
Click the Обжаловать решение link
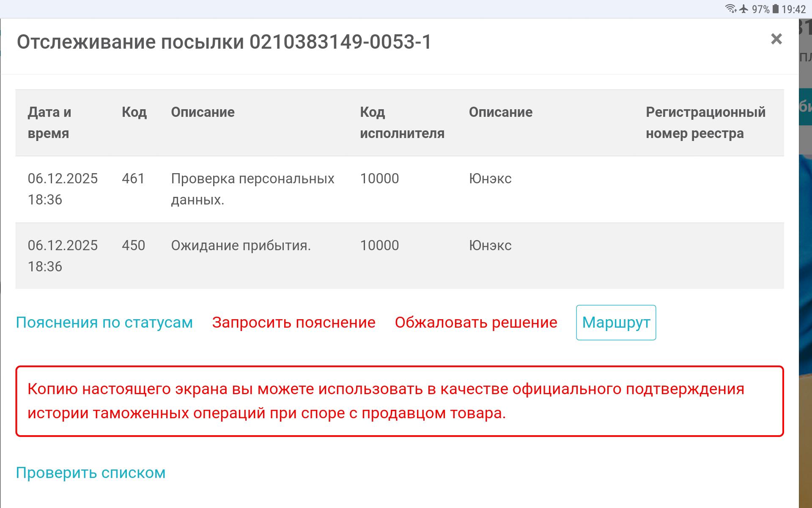pos(476,323)
